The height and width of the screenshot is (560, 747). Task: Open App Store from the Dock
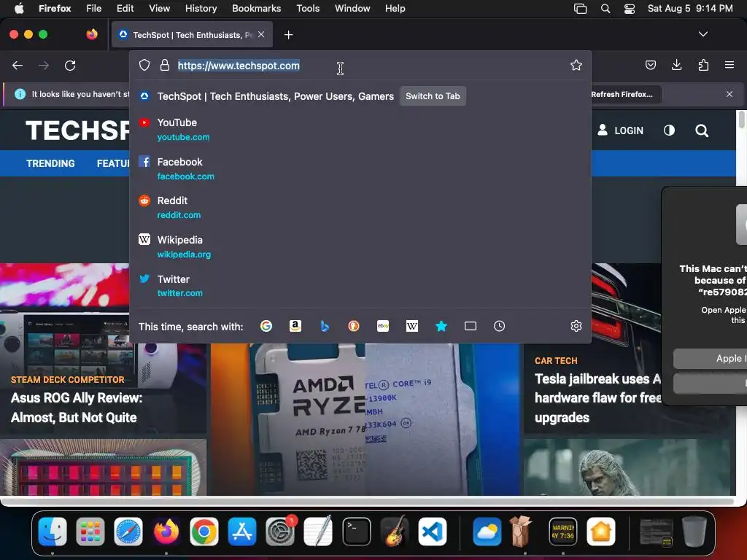[x=242, y=532]
